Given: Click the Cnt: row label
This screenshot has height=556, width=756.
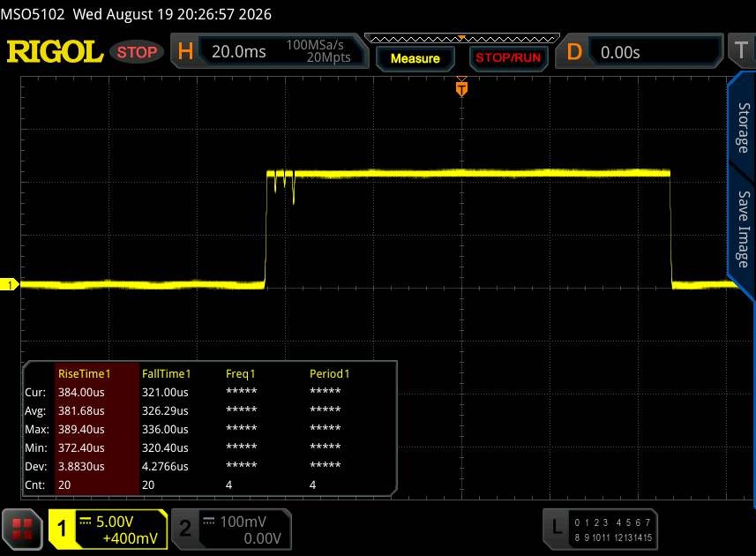Looking at the screenshot, I should 34,485.
